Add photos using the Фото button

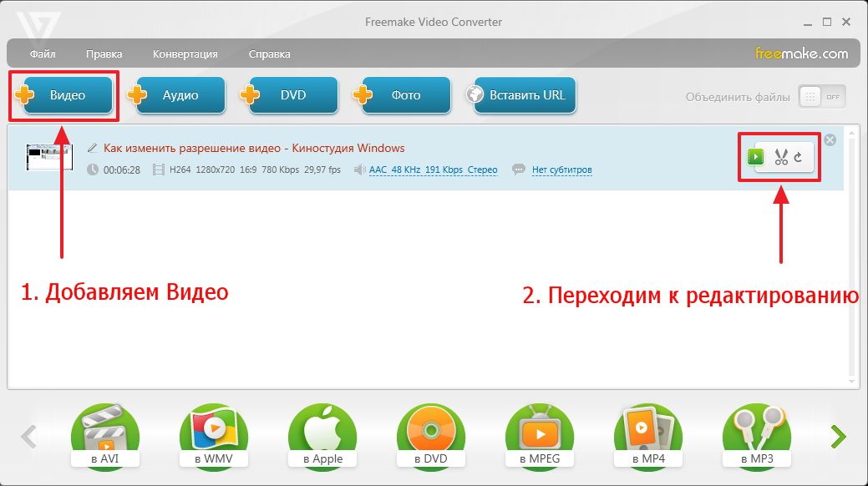tap(405, 95)
